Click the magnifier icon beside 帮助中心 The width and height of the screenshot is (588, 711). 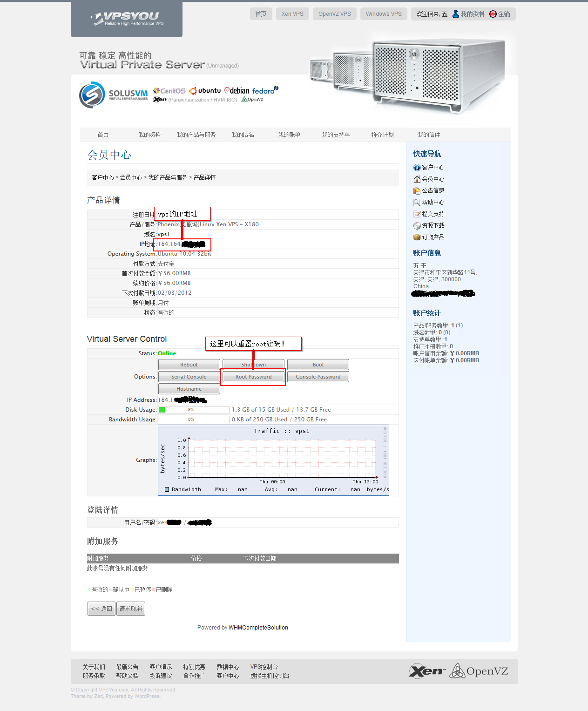point(417,203)
